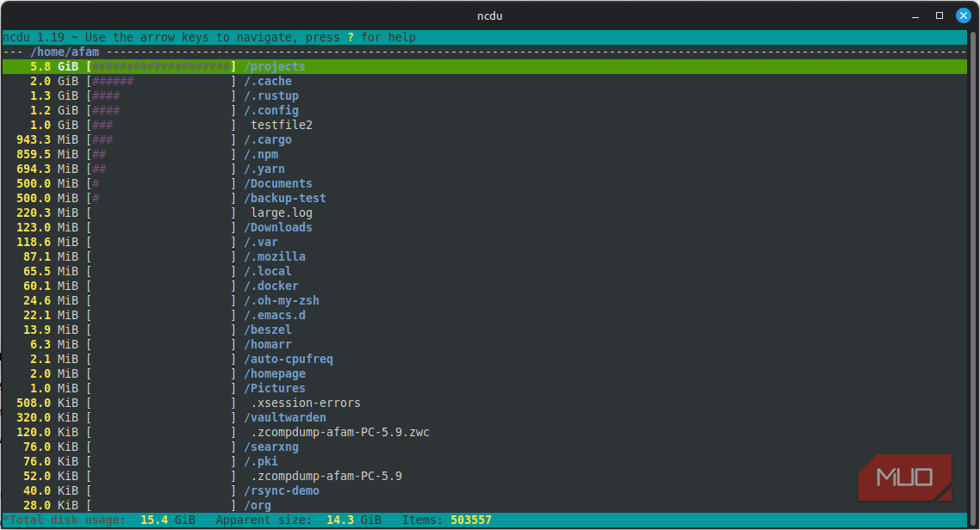Viewport: 980px width, 530px height.
Task: Click the yellow ? help key hint
Action: 350,38
